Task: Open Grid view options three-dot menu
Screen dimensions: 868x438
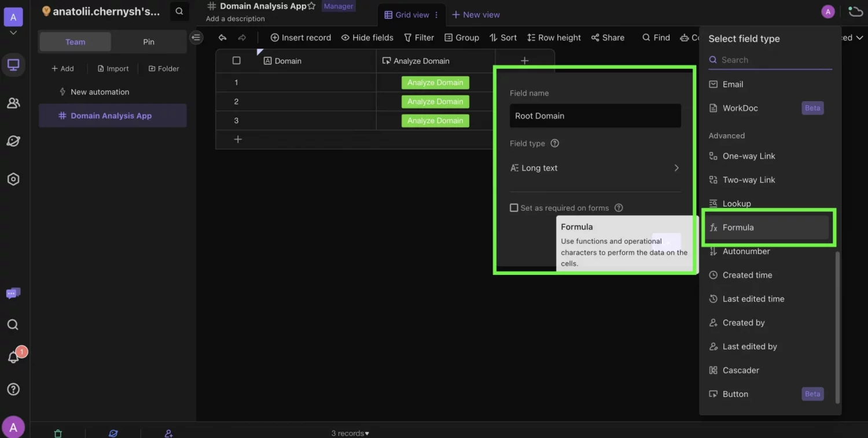Action: click(x=436, y=15)
